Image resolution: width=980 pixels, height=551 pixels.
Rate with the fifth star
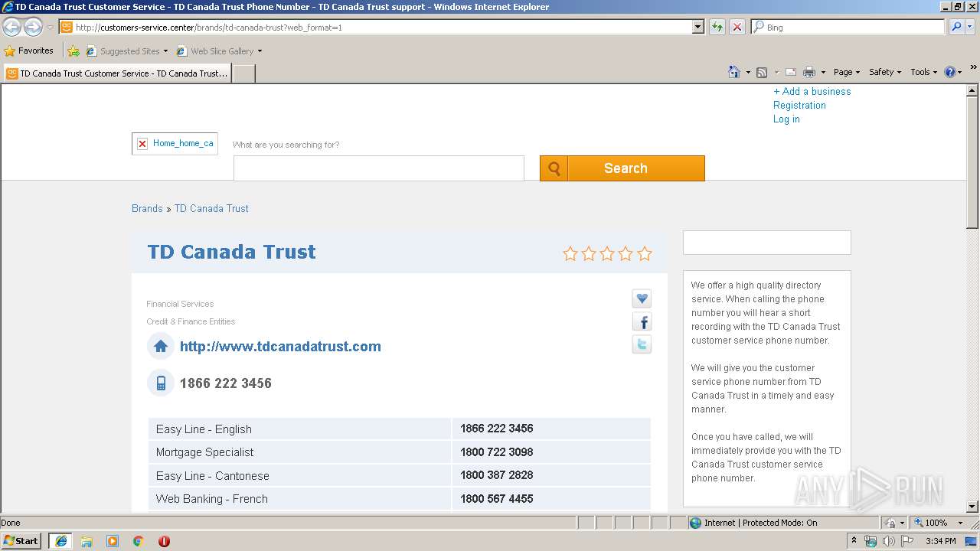pos(645,253)
